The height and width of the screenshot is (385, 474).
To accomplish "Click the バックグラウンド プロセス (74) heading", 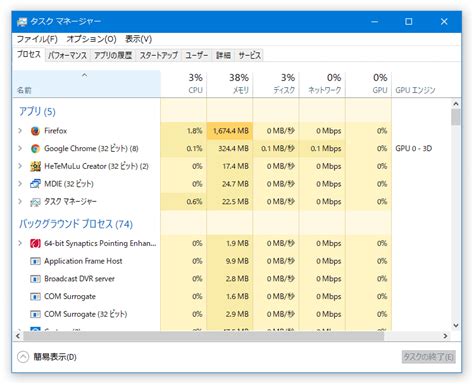I will point(76,224).
